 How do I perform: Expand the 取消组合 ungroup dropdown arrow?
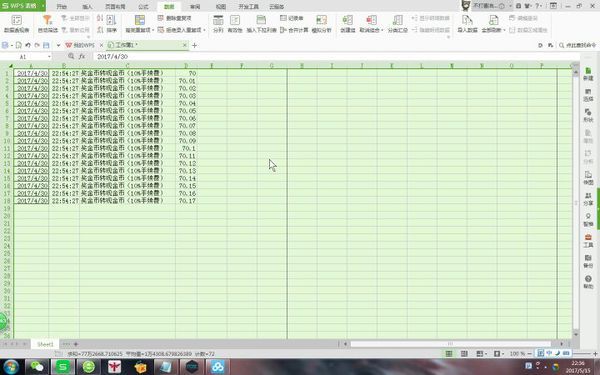(382, 30)
